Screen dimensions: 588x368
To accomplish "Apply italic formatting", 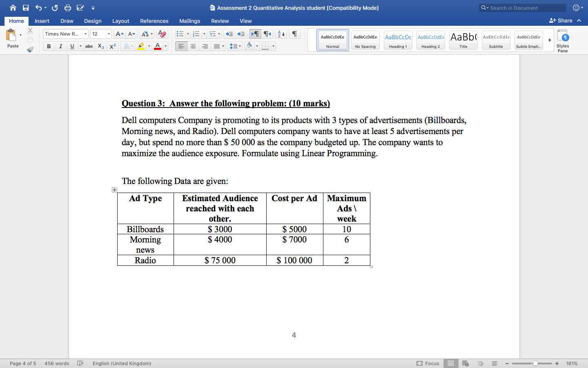I will click(60, 46).
